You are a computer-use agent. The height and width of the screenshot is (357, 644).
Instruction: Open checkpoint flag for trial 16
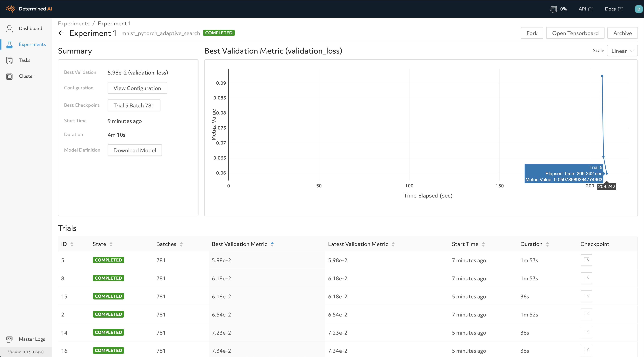(x=586, y=350)
